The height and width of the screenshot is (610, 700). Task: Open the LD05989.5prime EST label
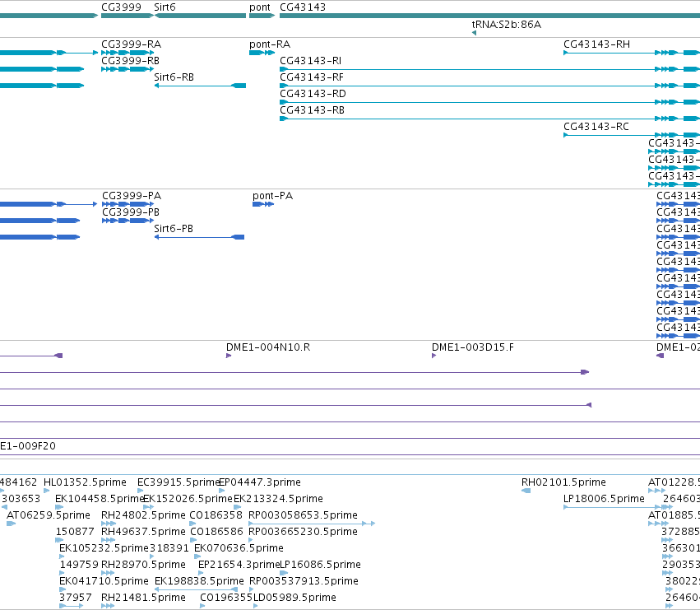[x=294, y=598]
